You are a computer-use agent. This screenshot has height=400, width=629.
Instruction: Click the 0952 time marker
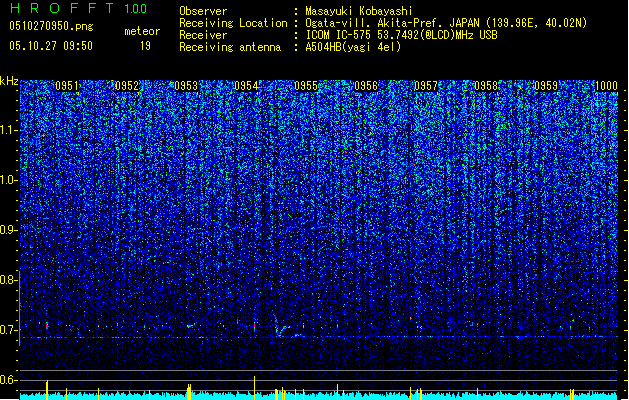[x=127, y=86]
